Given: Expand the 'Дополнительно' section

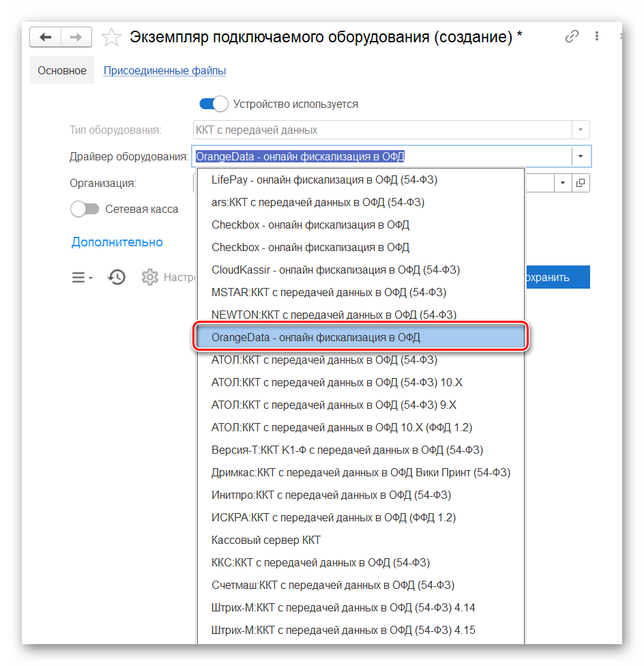Looking at the screenshot, I should pyautogui.click(x=117, y=242).
